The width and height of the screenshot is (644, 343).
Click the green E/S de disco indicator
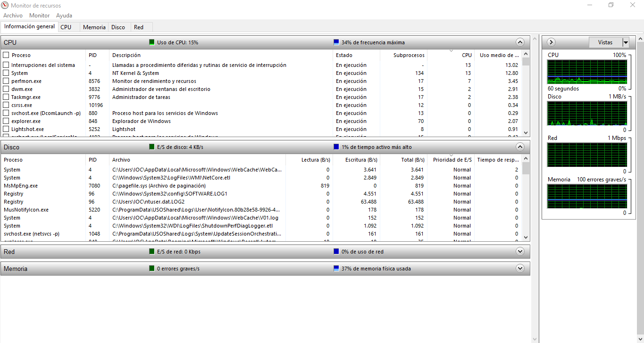pos(152,147)
